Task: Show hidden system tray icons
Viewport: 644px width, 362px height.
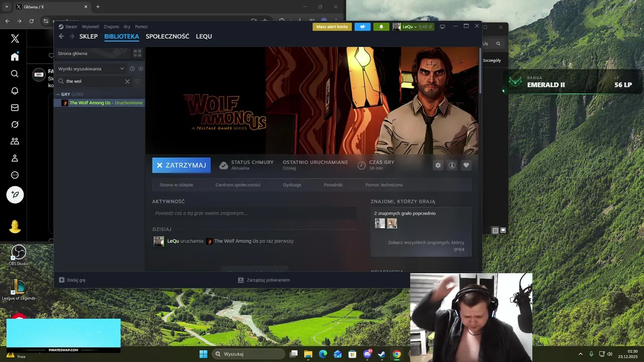Action: [x=580, y=354]
